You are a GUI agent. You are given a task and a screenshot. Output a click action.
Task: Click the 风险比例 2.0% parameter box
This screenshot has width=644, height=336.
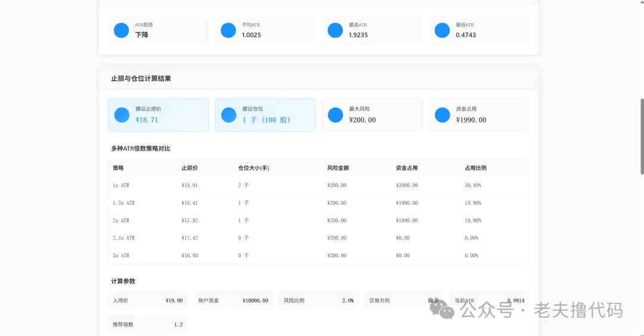318,301
